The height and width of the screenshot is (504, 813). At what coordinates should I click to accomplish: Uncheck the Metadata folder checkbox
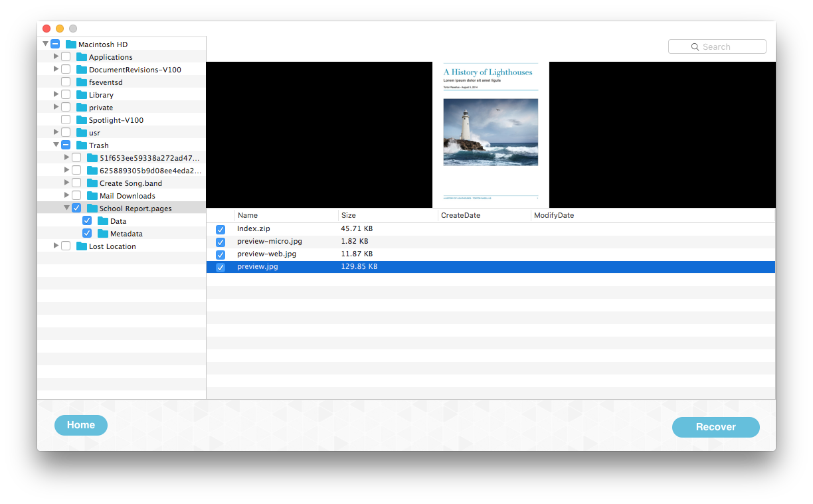pos(87,234)
